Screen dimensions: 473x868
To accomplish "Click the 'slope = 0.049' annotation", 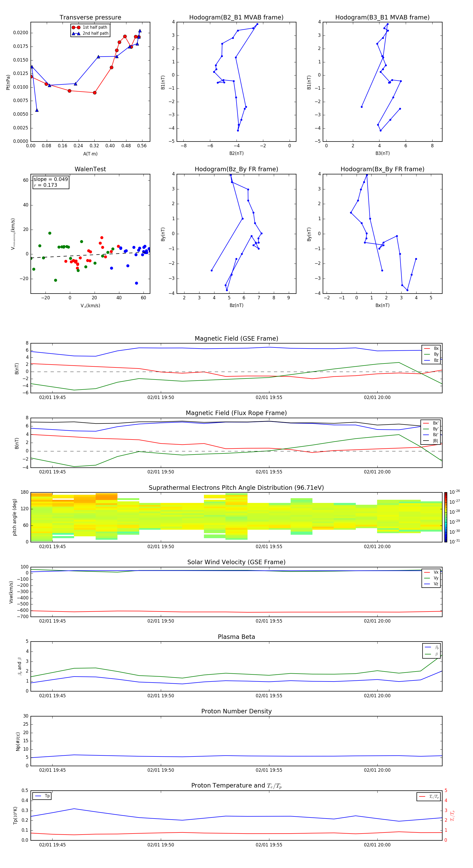I will click(51, 179).
